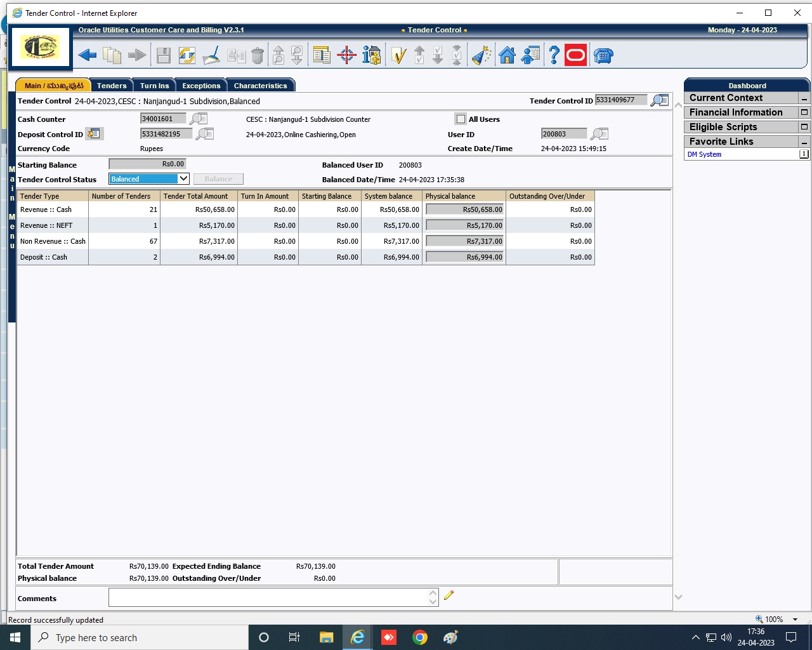Viewport: 812px width, 650px height.
Task: Search Cash Counter magnifier icon
Action: pos(199,119)
